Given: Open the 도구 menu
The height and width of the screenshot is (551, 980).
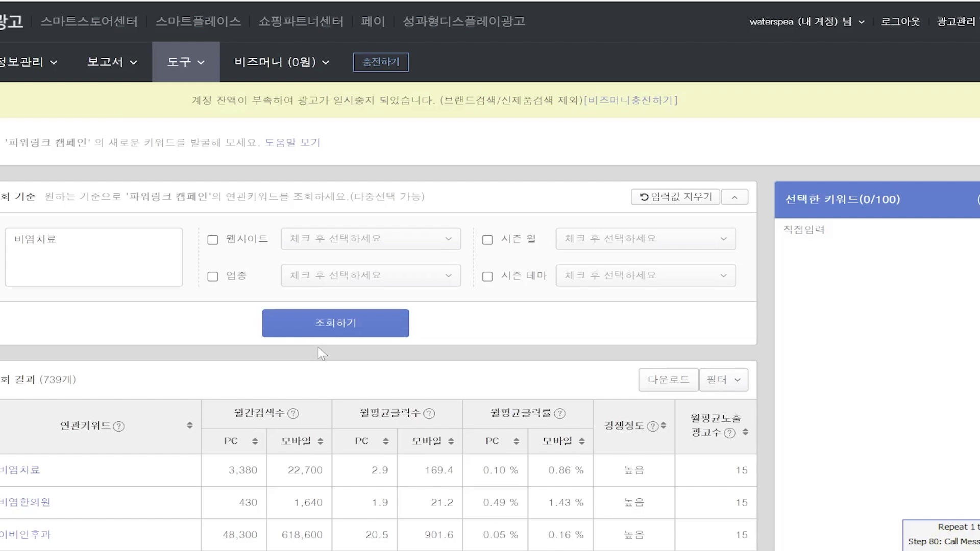Looking at the screenshot, I should (186, 62).
